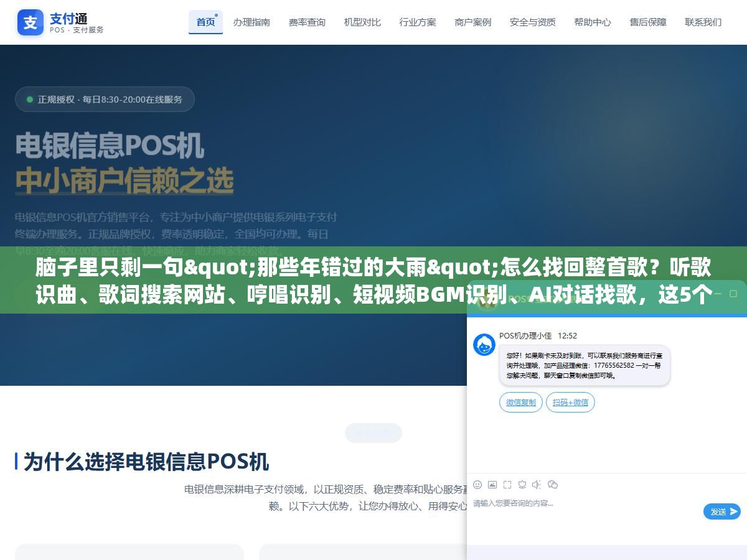Screen dimensions: 747x560
Task: Click the 为什么选择电银信息POS机 heading
Action: coord(146,462)
